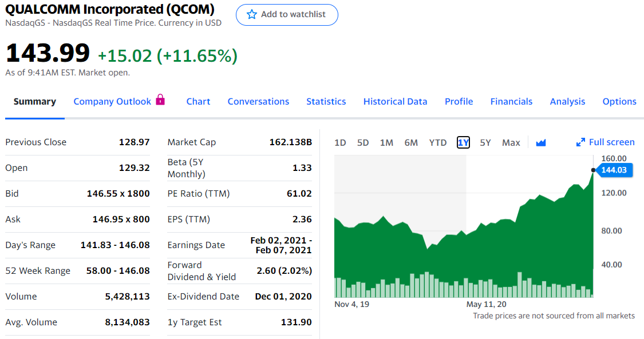
Task: Click the PE Ratio value 61.02
Action: tap(299, 193)
